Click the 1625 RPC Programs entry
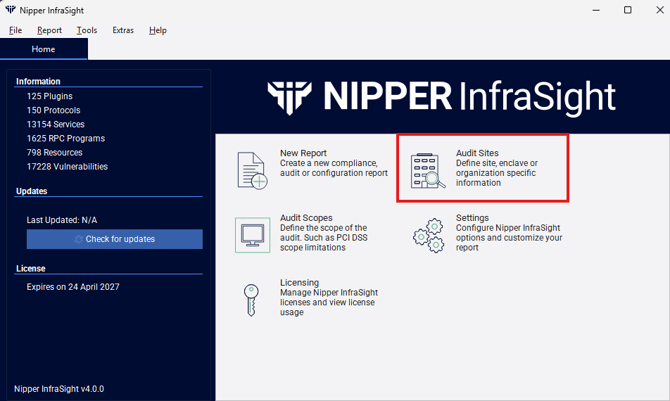The image size is (670, 401). [x=66, y=138]
